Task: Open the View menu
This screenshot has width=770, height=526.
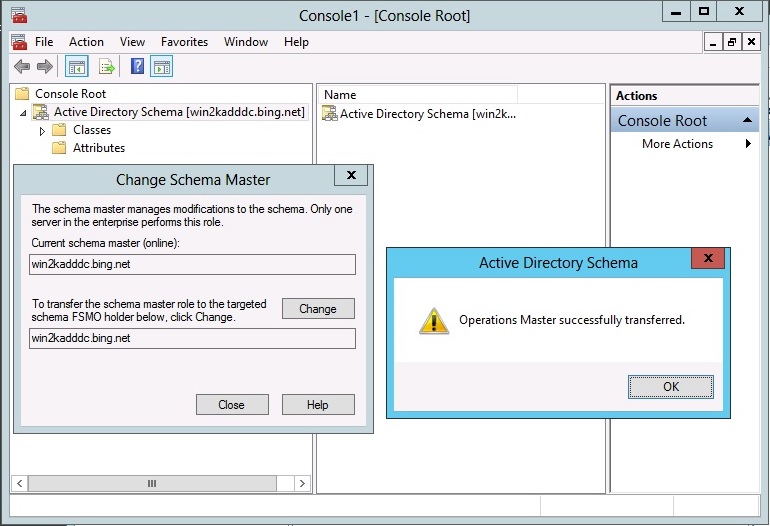Action: (133, 42)
